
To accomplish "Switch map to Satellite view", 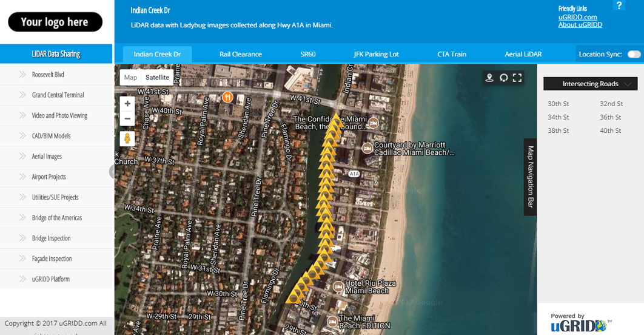I will [x=157, y=78].
